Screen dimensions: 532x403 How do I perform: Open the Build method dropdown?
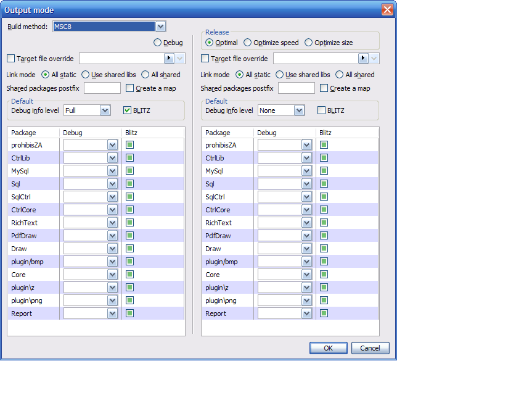[160, 27]
